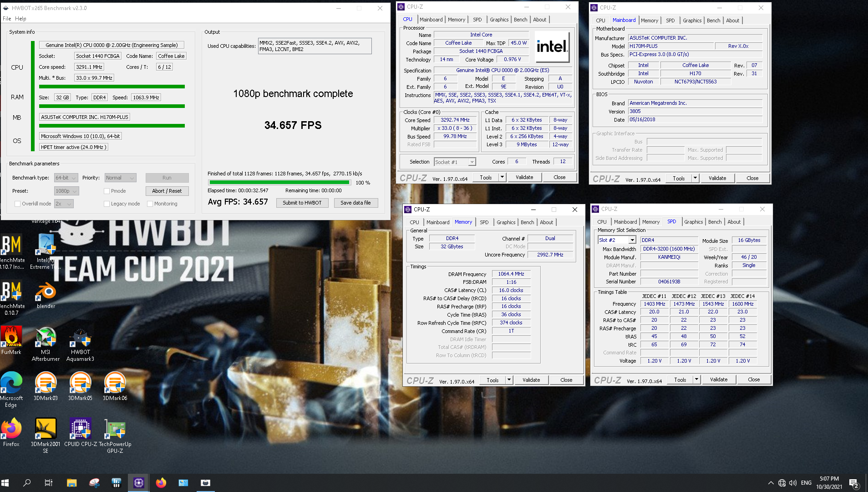Open network settings globe in system tray
The height and width of the screenshot is (492, 868).
(x=782, y=483)
